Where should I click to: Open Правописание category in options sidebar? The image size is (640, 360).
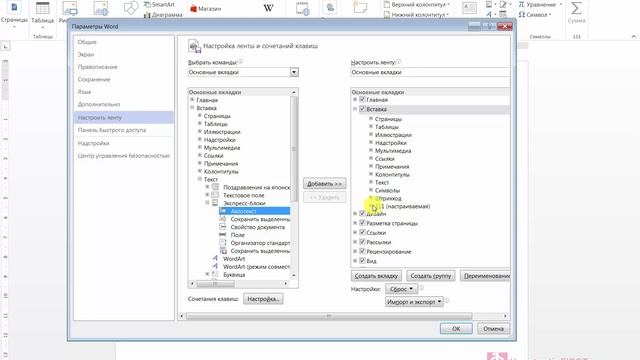click(98, 67)
